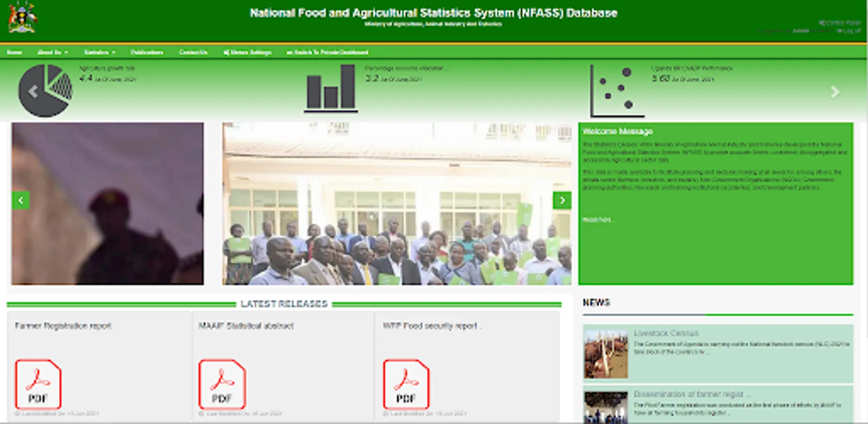Click the Admin username in the header
The height and width of the screenshot is (424, 868).
[801, 31]
